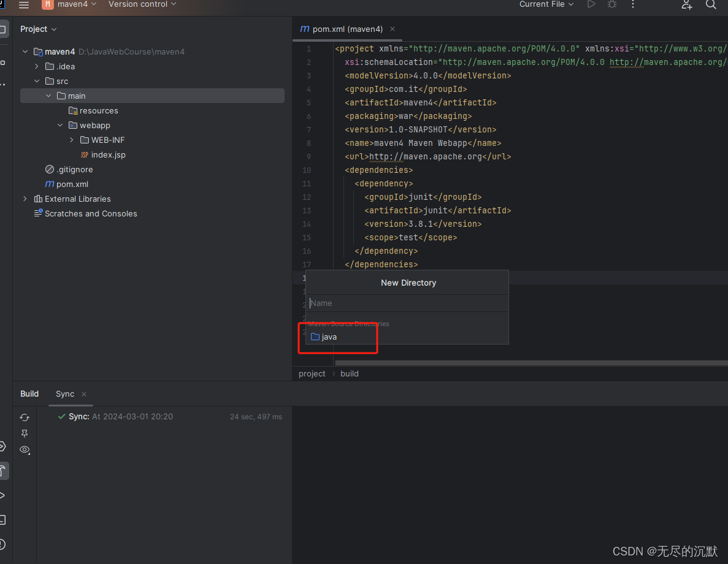Click the reload sync icon in Build panel
The image size is (728, 564).
pyautogui.click(x=25, y=417)
